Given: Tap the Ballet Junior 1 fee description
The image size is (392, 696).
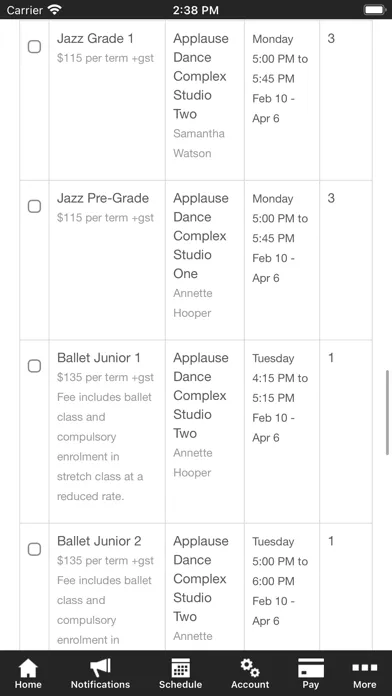Looking at the screenshot, I should [105, 447].
